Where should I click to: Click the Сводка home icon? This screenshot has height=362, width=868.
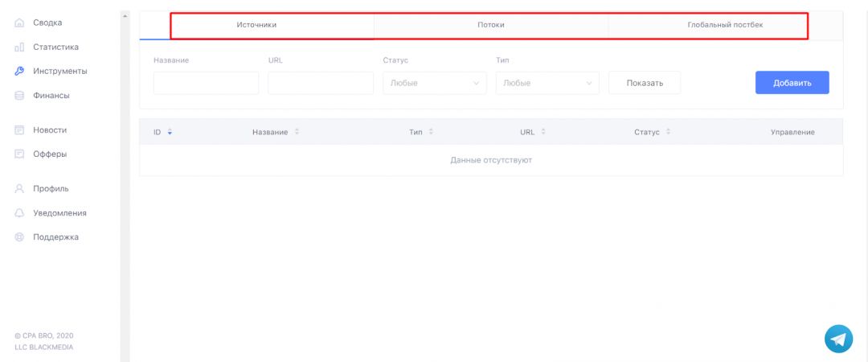tap(20, 23)
